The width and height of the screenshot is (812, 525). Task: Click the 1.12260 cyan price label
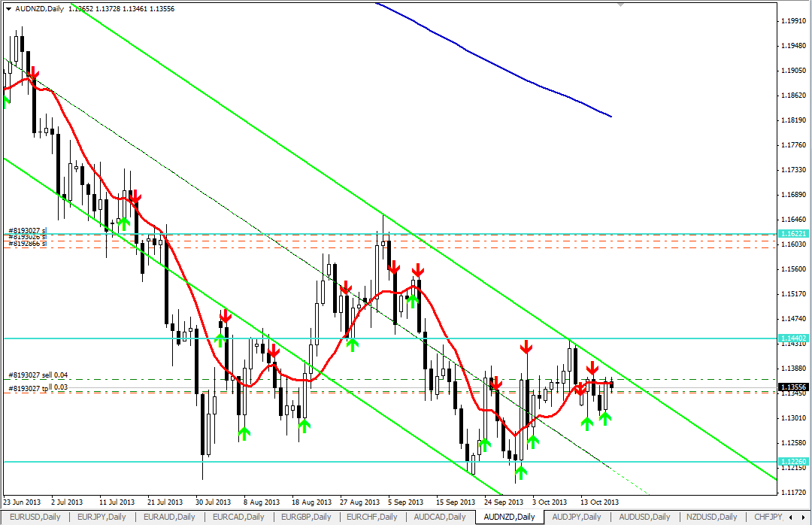(793, 461)
